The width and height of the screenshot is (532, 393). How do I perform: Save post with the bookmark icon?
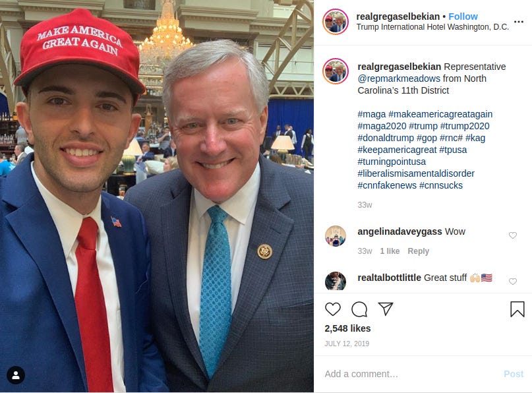pyautogui.click(x=517, y=309)
